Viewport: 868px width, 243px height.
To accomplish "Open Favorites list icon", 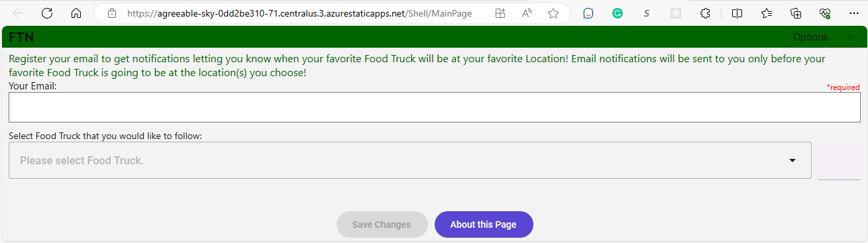I will (767, 13).
